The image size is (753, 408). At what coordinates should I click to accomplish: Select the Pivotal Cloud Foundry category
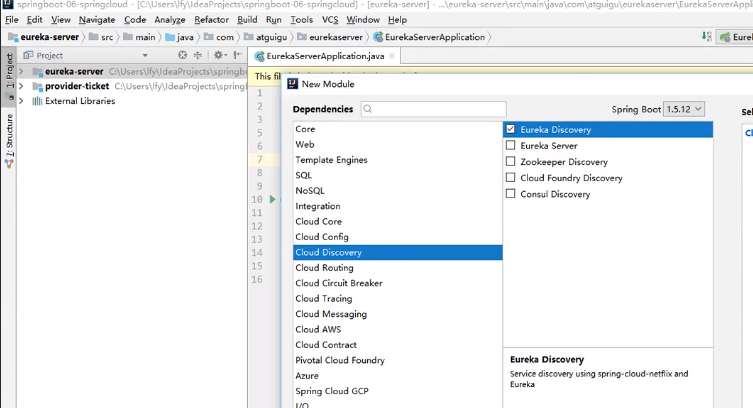pyautogui.click(x=398, y=360)
